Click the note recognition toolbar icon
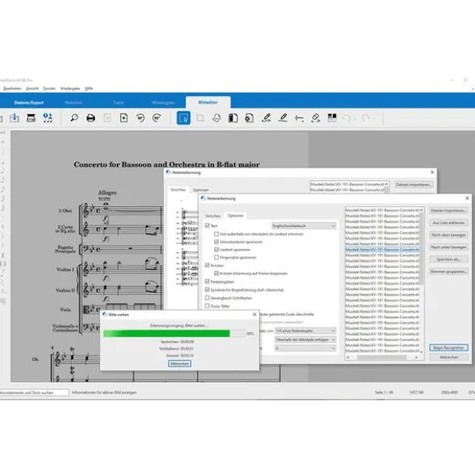Viewport: 475px width, 476px height. [x=47, y=118]
